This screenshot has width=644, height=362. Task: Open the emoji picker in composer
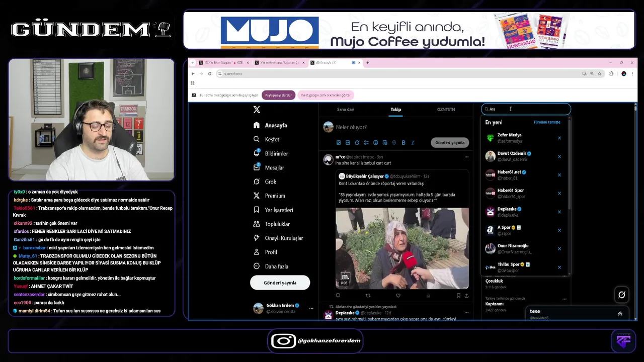coord(375,143)
